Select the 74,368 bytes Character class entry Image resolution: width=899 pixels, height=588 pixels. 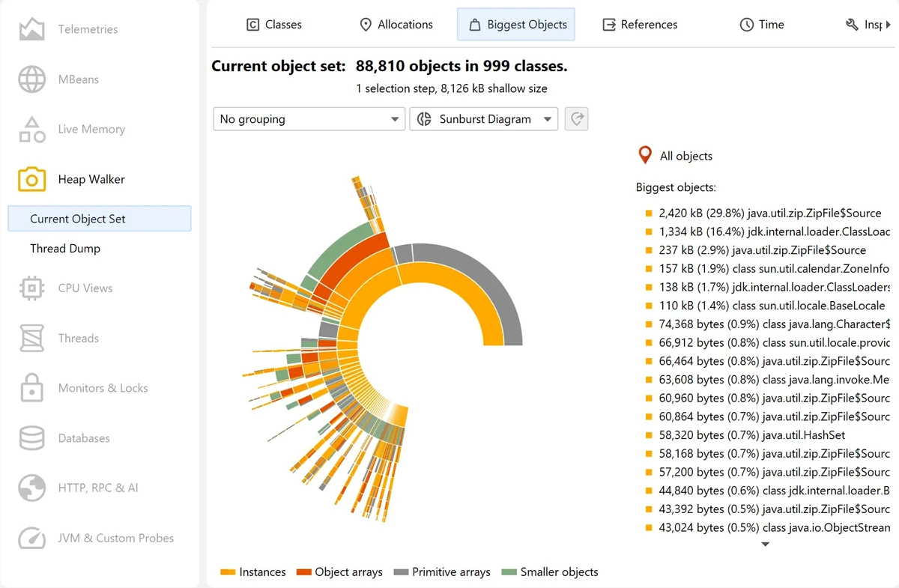click(767, 324)
